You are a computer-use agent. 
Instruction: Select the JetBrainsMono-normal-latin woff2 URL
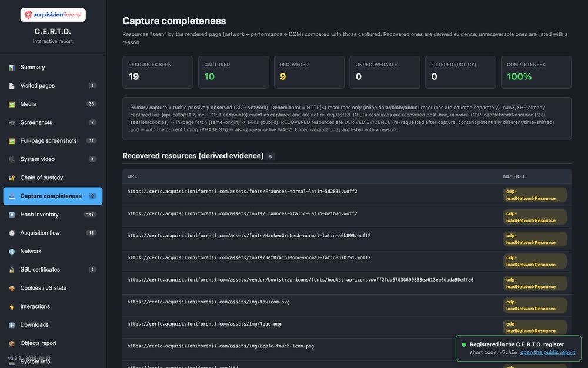coord(249,258)
